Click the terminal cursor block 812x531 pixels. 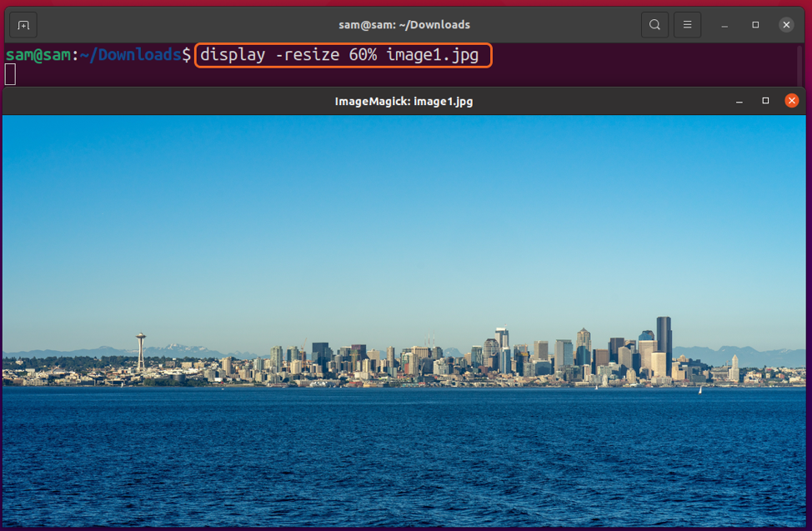(10, 74)
